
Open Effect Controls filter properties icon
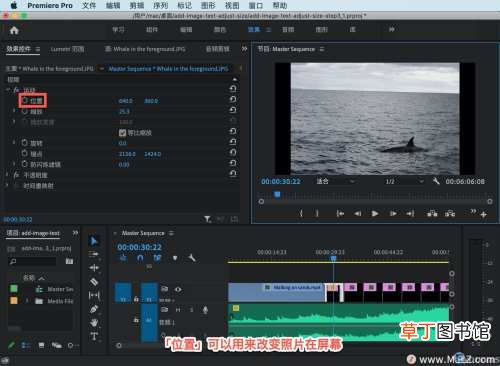[207, 219]
